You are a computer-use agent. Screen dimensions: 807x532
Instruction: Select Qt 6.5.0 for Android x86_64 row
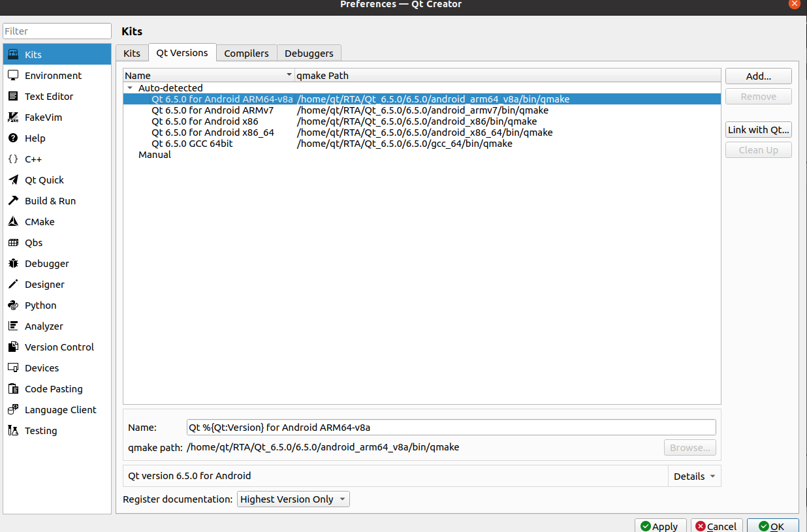pyautogui.click(x=422, y=133)
